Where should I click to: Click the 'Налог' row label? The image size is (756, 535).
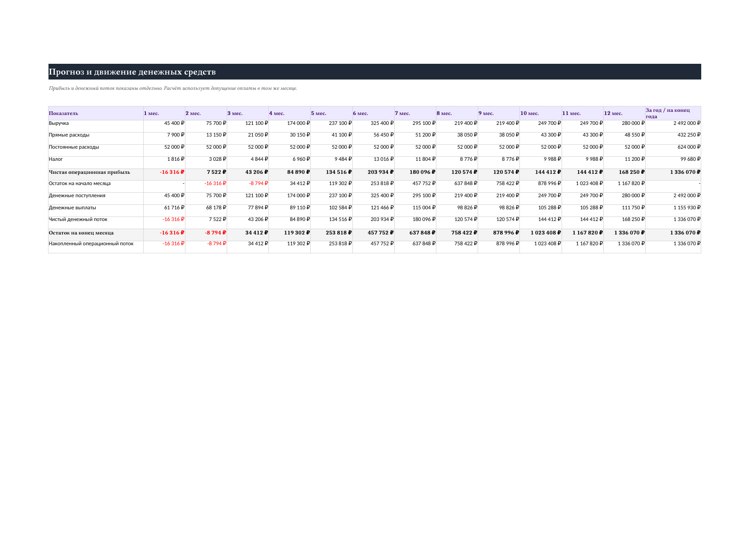pos(56,159)
